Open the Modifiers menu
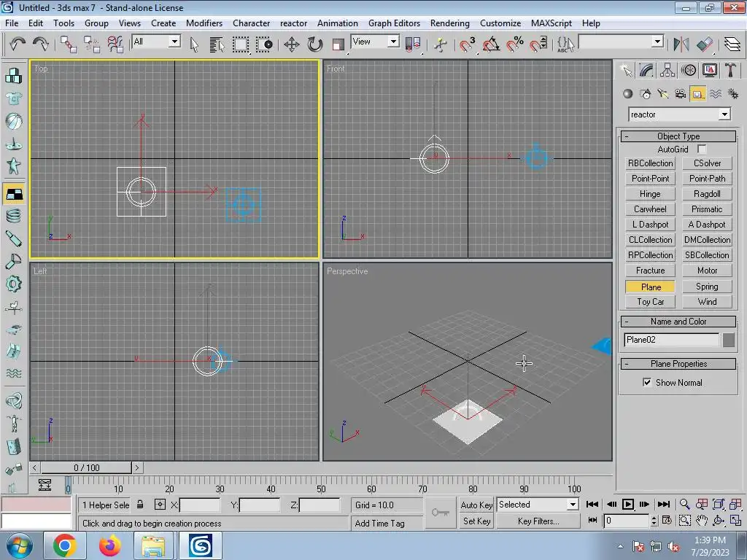The image size is (747, 560). click(x=204, y=23)
